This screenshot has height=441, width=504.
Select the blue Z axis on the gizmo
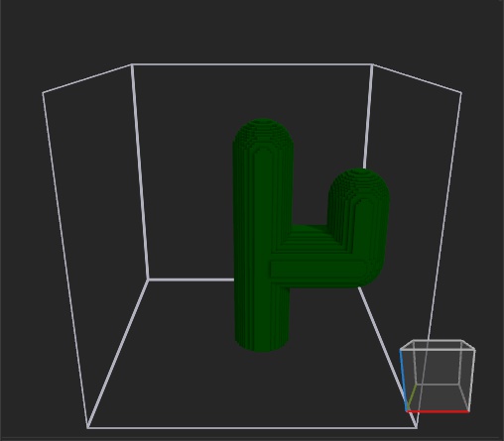[403, 380]
